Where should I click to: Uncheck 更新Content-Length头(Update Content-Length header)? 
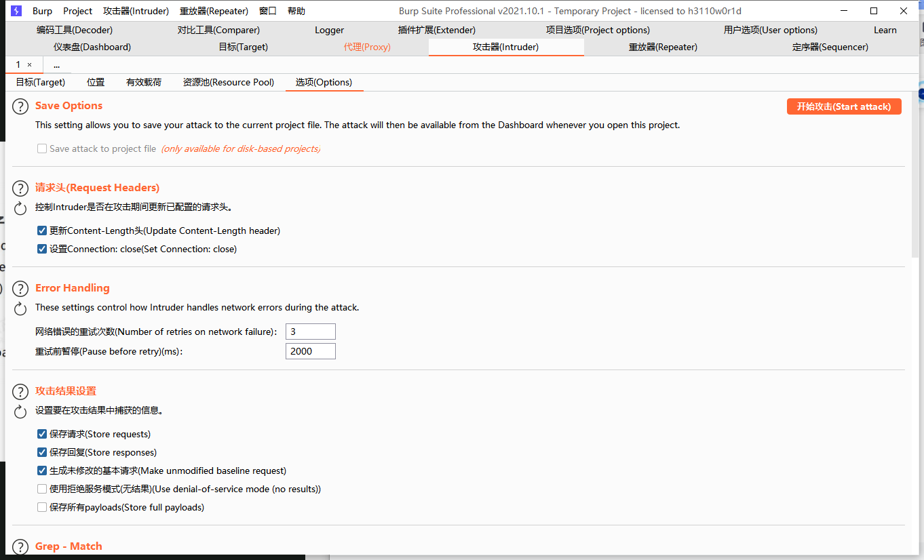click(41, 231)
